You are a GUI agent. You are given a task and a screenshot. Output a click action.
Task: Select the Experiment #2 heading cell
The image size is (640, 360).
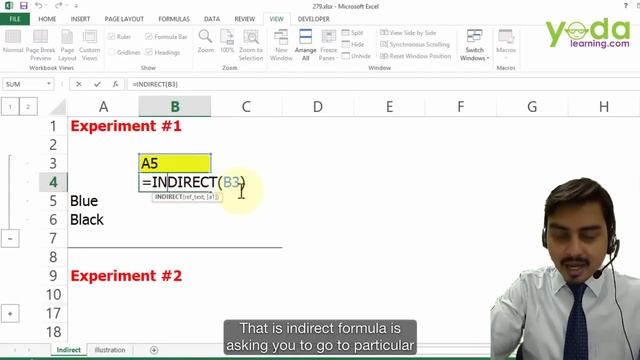[103, 276]
